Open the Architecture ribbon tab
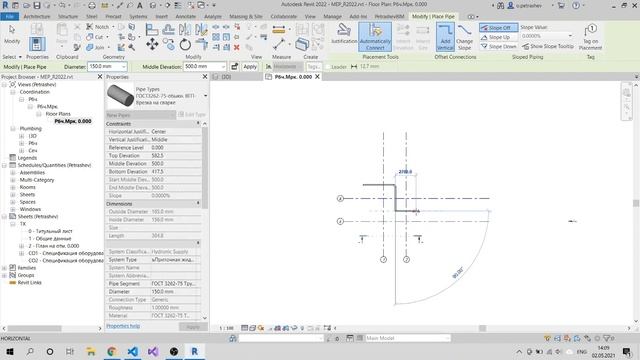The width and height of the screenshot is (640, 360). tap(37, 16)
